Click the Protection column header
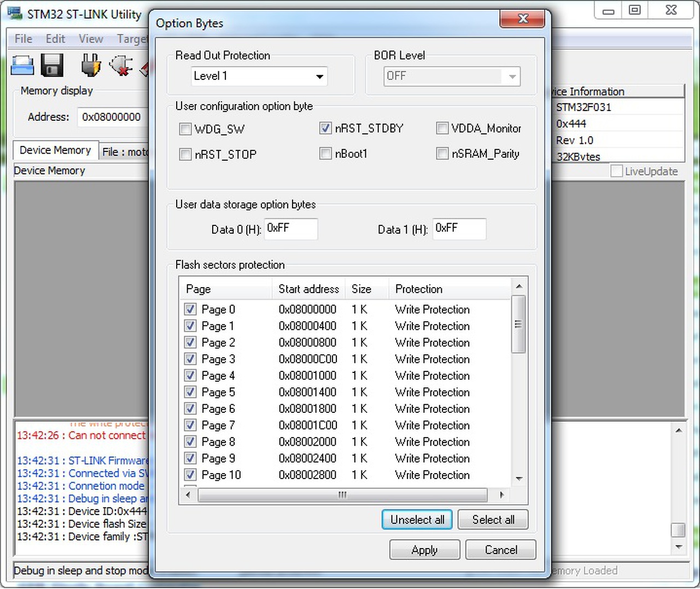 click(450, 289)
